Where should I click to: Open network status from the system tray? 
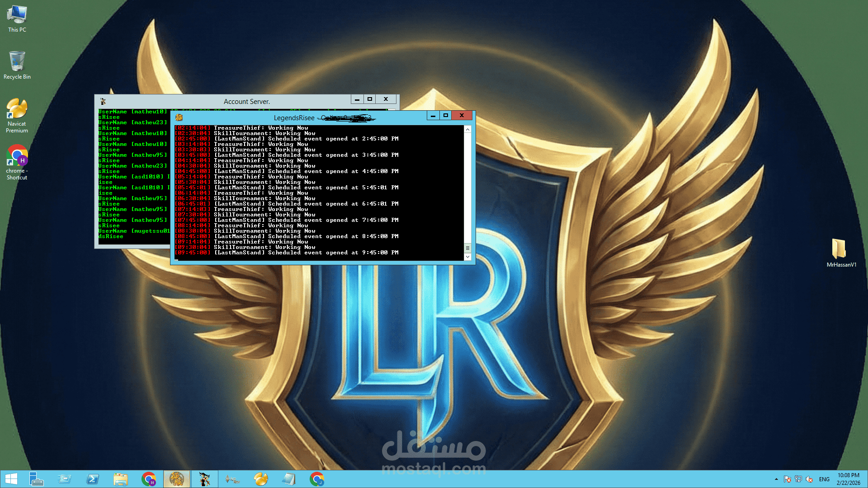[798, 479]
